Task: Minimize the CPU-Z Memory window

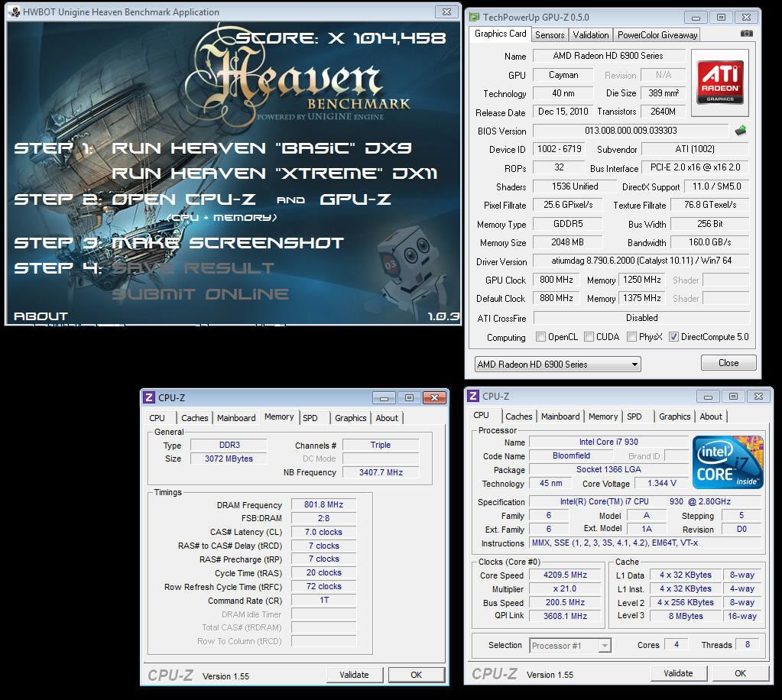Action: pyautogui.click(x=384, y=397)
